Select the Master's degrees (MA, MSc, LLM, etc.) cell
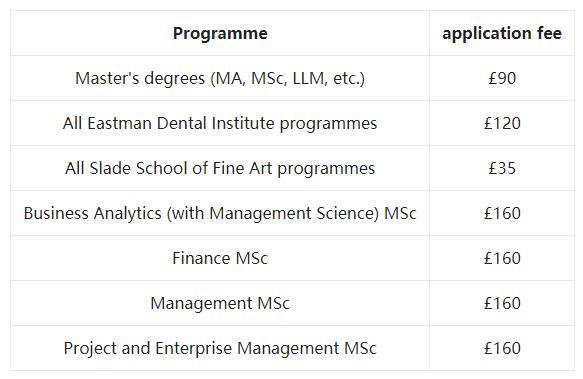 coord(220,78)
